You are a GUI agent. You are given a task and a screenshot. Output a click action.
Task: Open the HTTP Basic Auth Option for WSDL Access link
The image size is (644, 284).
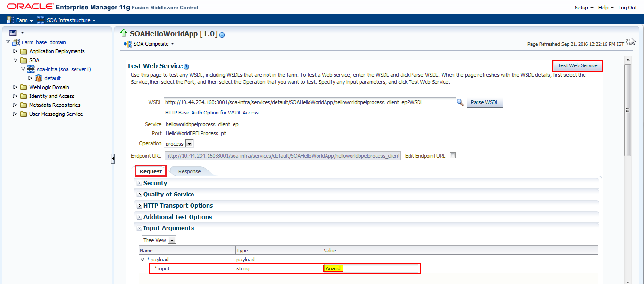tap(211, 113)
